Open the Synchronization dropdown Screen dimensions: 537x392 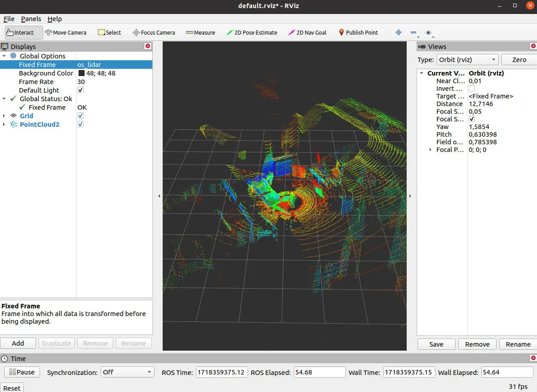tap(127, 372)
